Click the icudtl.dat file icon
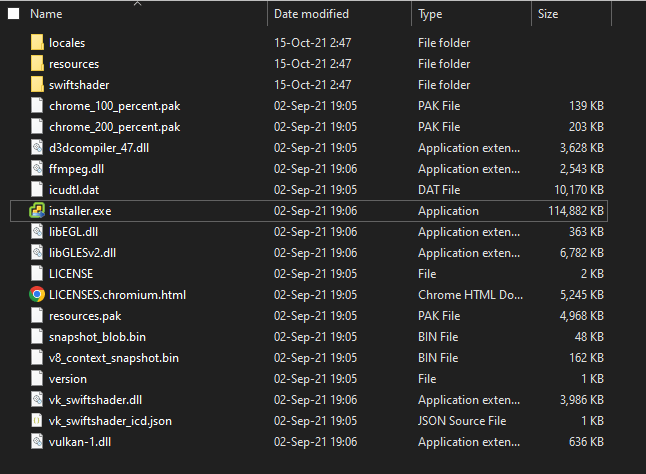646x474 pixels. [37, 190]
